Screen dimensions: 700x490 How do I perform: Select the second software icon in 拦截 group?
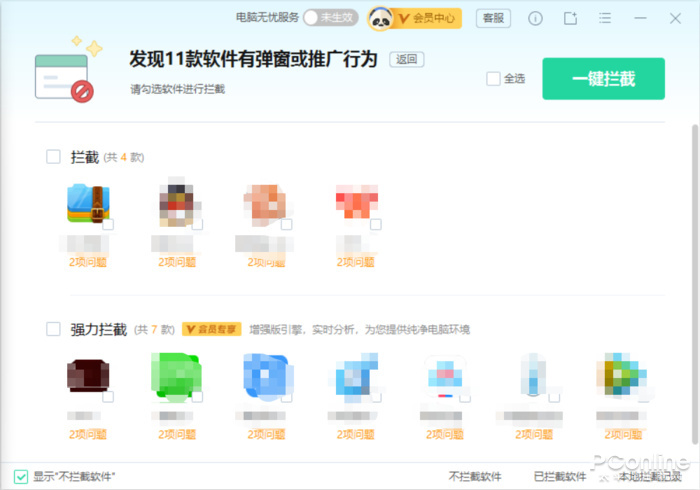point(177,202)
